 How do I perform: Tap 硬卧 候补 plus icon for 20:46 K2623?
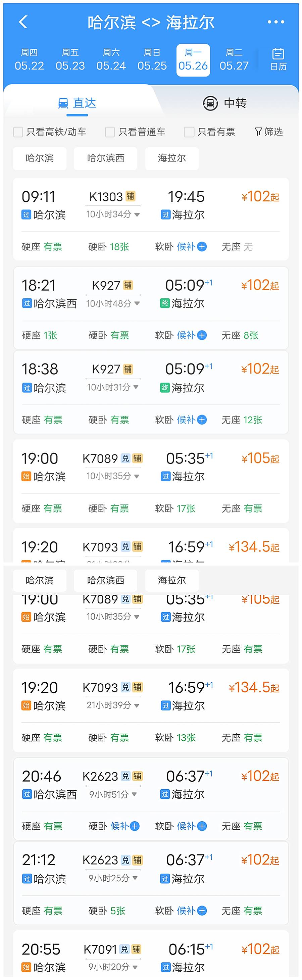[x=135, y=826]
